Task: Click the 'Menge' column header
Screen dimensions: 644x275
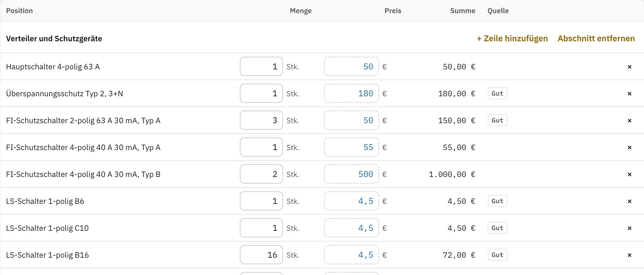Action: pos(301,11)
